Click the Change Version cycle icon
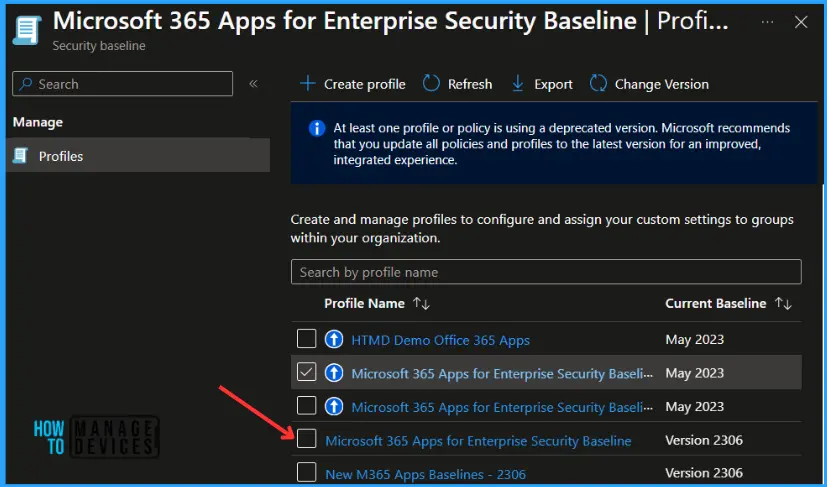The image size is (827, 487). click(x=598, y=83)
